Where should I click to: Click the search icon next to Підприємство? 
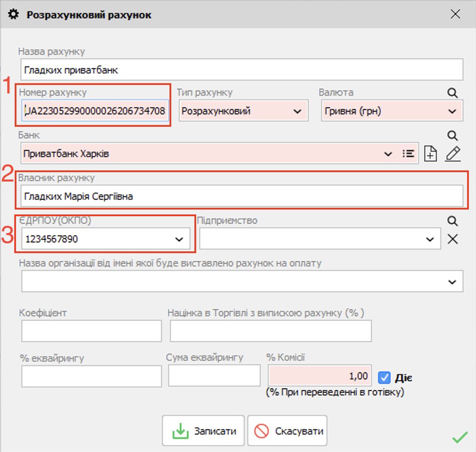pos(452,221)
